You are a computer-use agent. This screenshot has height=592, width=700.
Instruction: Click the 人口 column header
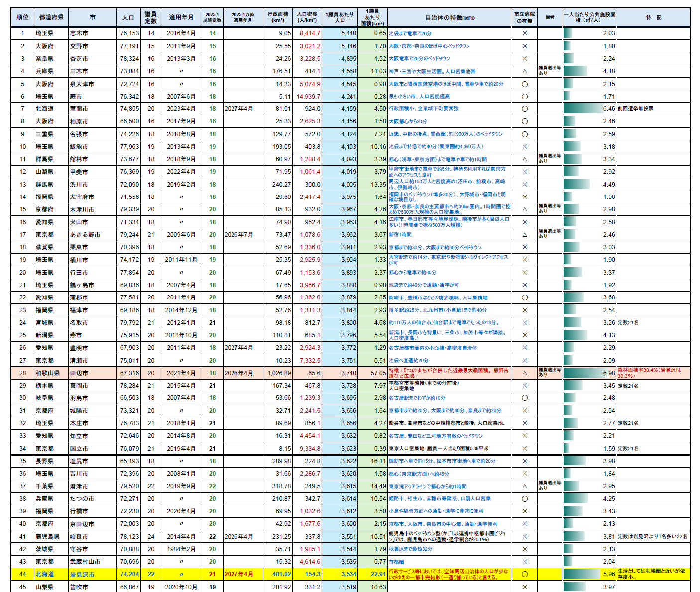pyautogui.click(x=128, y=17)
